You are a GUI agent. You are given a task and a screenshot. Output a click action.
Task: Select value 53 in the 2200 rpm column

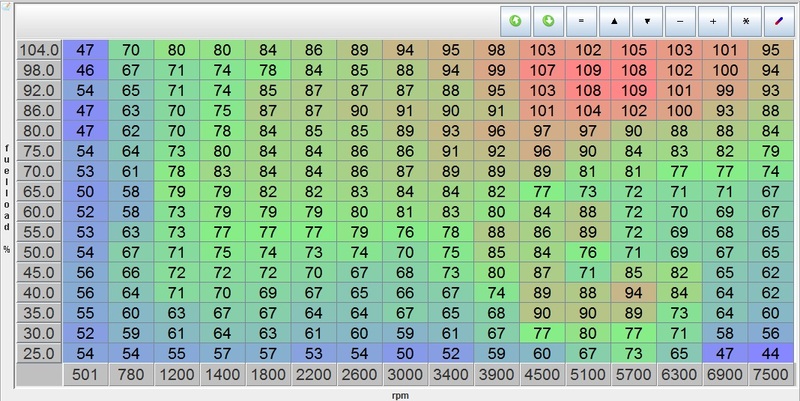pyautogui.click(x=314, y=354)
